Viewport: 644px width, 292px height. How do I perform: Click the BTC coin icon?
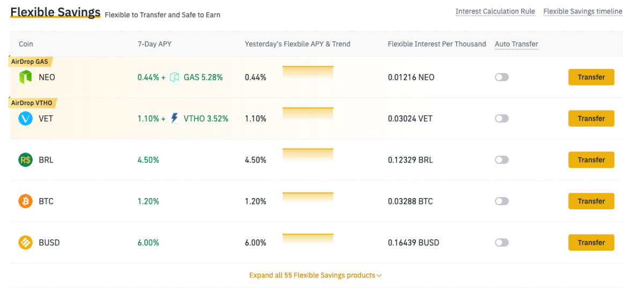[26, 201]
